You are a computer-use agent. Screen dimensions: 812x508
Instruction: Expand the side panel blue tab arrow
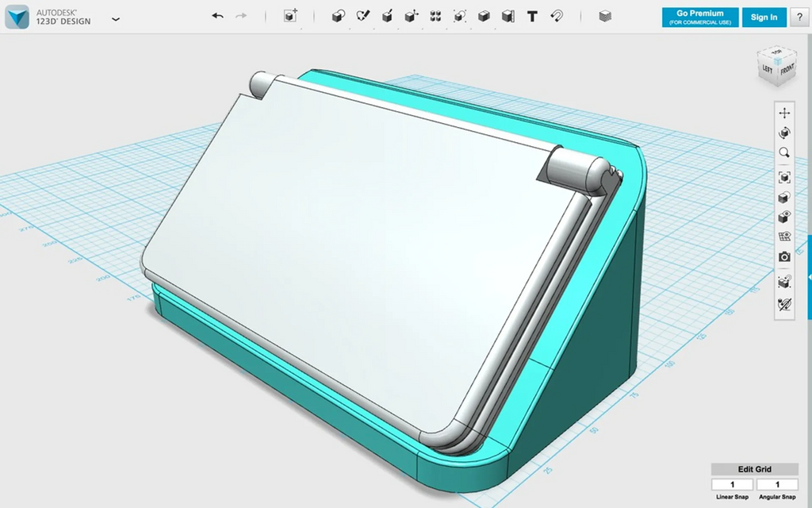[810, 278]
